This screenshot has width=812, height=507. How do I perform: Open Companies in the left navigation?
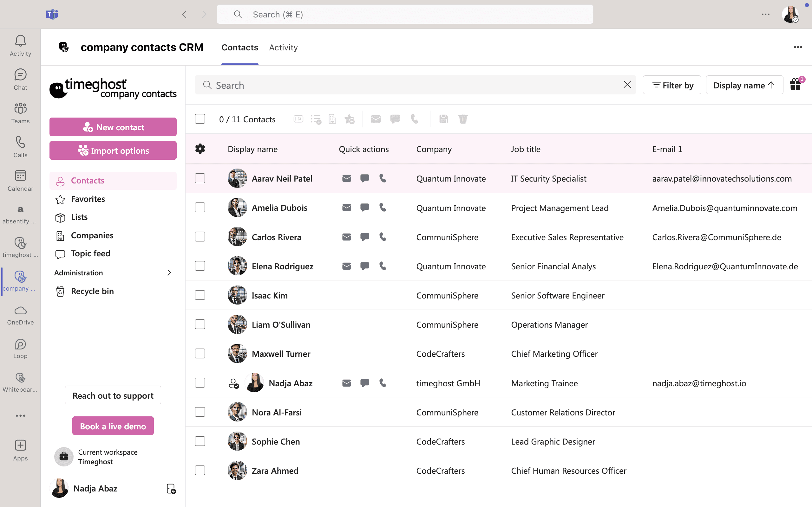point(92,235)
